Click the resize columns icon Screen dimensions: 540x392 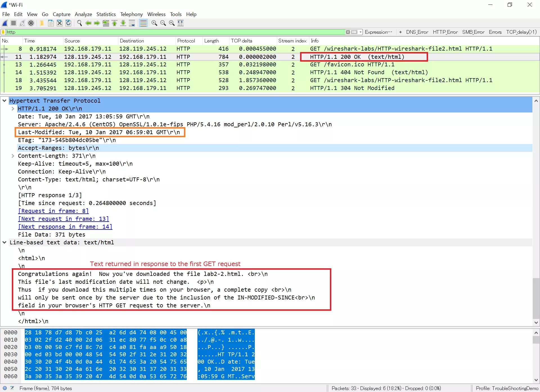[x=181, y=23]
